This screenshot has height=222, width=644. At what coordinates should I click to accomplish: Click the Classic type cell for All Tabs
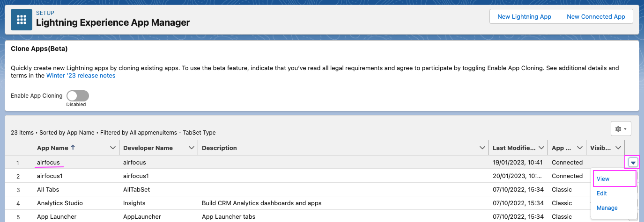(x=562, y=190)
